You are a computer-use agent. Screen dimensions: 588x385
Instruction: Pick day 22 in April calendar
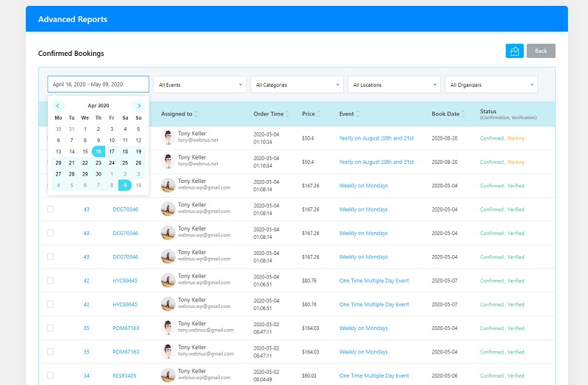(x=85, y=162)
